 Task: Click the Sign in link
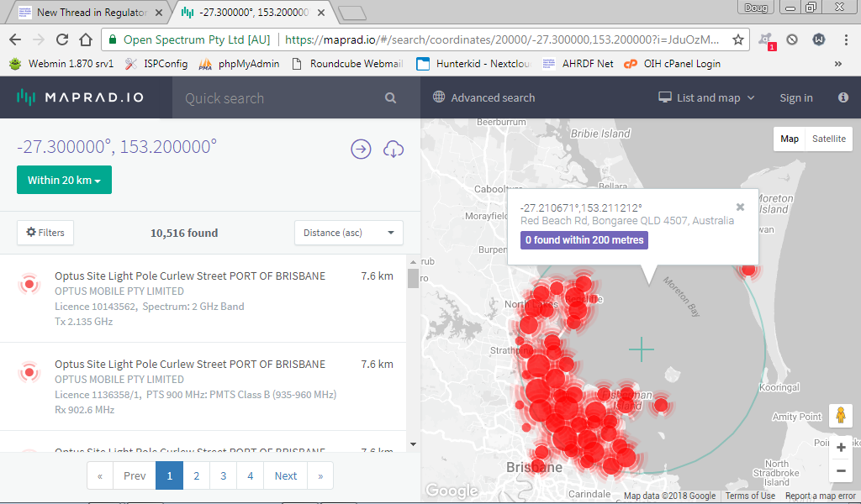coord(795,98)
